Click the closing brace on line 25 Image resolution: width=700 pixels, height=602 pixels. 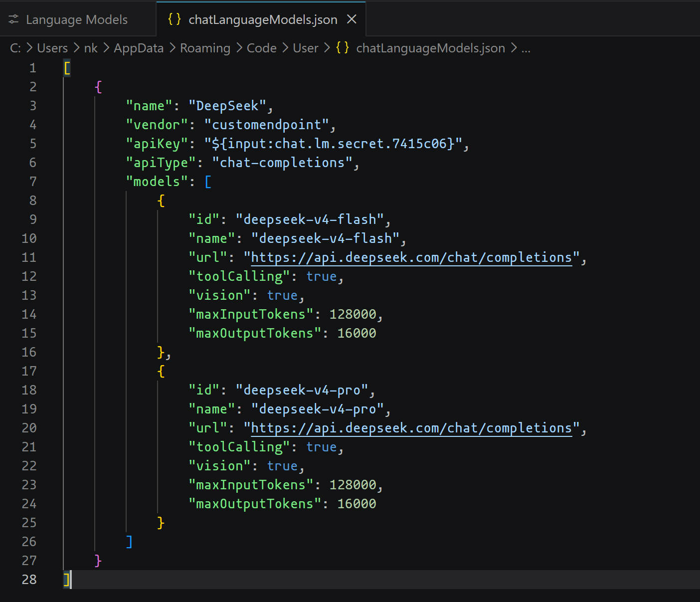(x=161, y=523)
